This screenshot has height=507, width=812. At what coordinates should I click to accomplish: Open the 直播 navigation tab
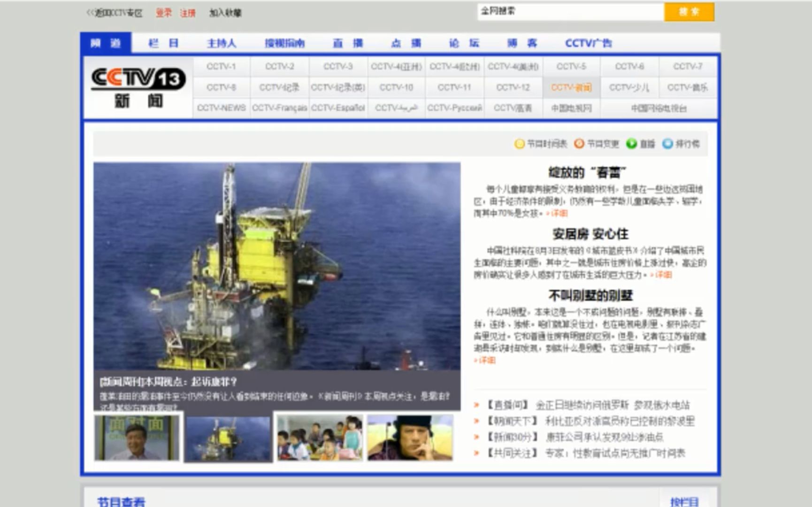pyautogui.click(x=348, y=43)
